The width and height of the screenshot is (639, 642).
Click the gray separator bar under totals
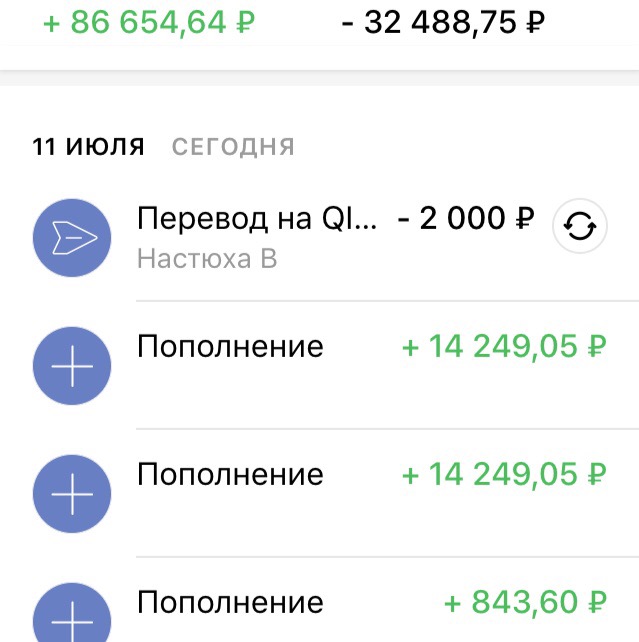(319, 78)
